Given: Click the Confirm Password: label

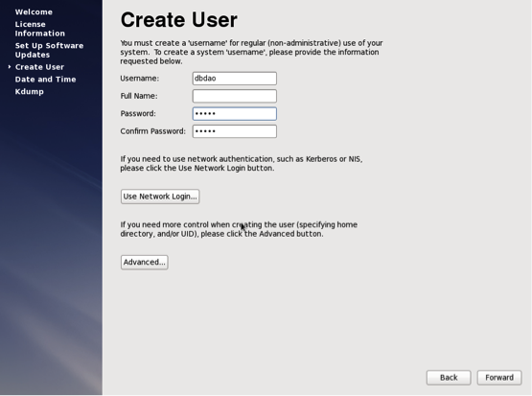Looking at the screenshot, I should [153, 131].
